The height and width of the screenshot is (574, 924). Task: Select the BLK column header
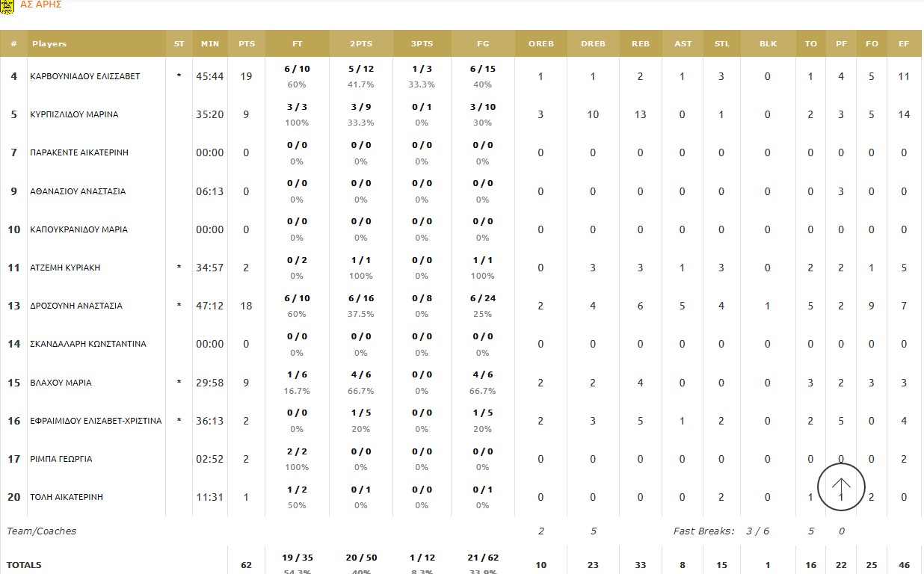[768, 44]
